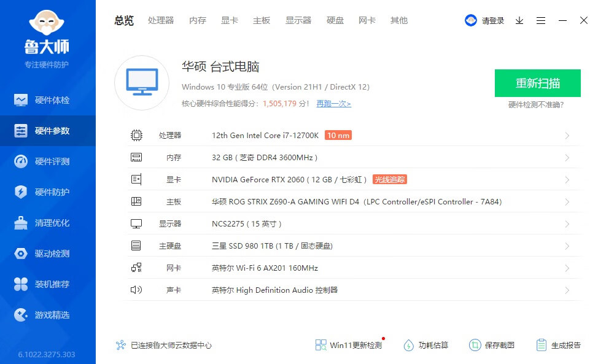Open the hamburger main menu
Viewport: 598px width, 364px height.
coord(541,21)
